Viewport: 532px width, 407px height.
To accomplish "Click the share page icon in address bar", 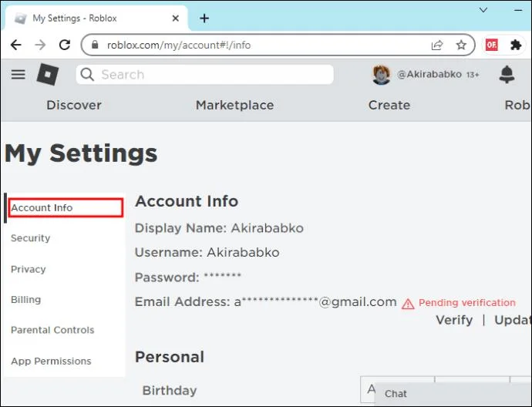I will coord(437,45).
